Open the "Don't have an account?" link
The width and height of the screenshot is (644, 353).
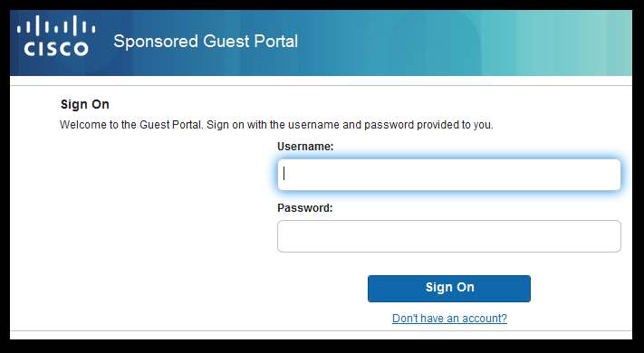[449, 318]
